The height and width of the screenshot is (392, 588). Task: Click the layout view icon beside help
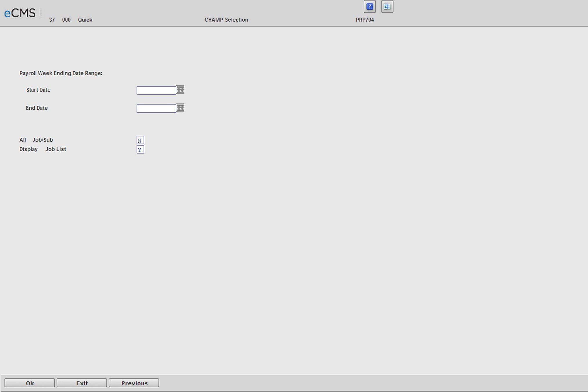[x=387, y=7]
